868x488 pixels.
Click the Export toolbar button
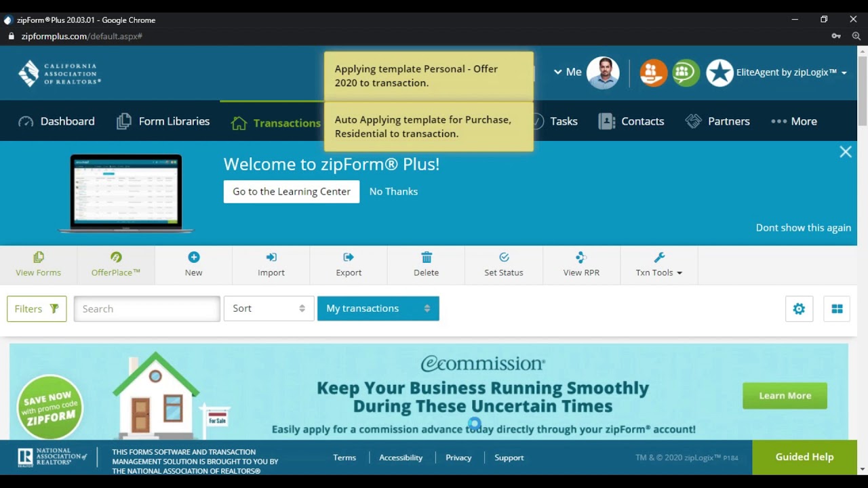click(349, 264)
